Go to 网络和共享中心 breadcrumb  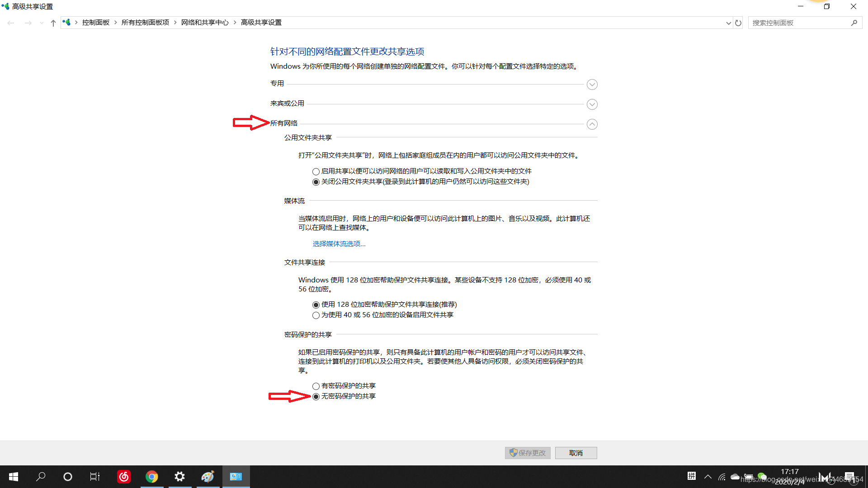pyautogui.click(x=205, y=23)
